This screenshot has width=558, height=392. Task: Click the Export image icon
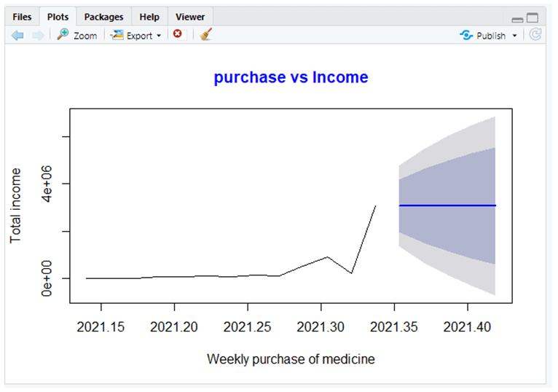coord(117,35)
